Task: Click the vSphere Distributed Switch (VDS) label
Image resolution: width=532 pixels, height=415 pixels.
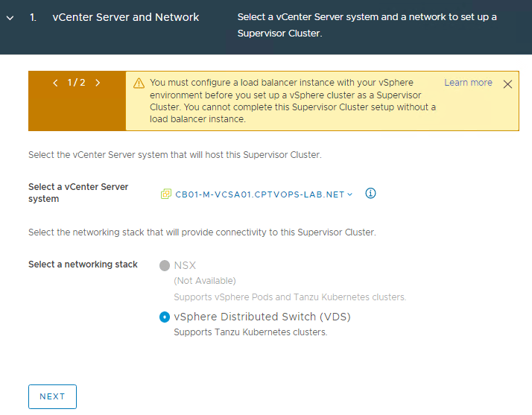Action: click(x=262, y=317)
